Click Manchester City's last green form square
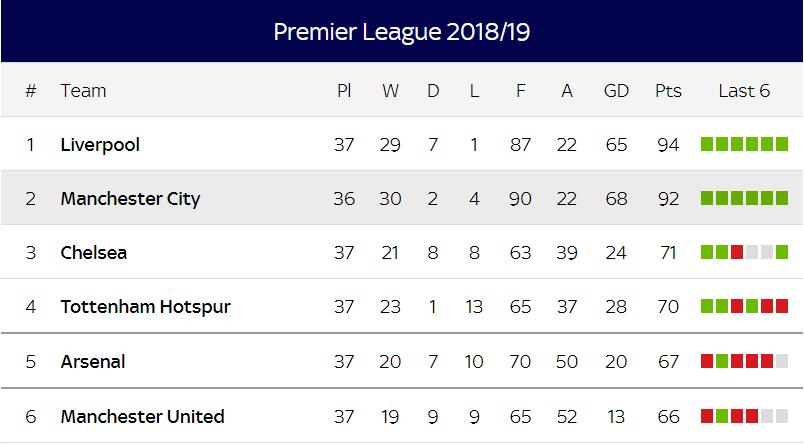The width and height of the screenshot is (804, 445). point(782,198)
